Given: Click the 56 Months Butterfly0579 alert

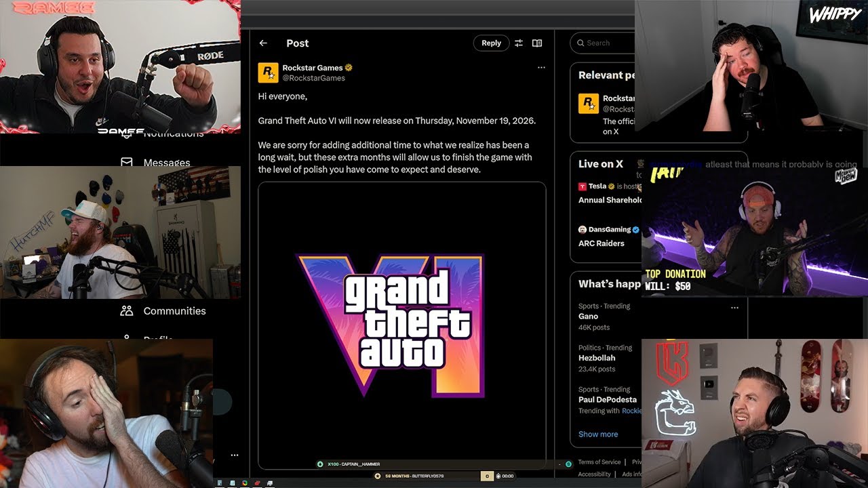Looking at the screenshot, I should [427, 476].
